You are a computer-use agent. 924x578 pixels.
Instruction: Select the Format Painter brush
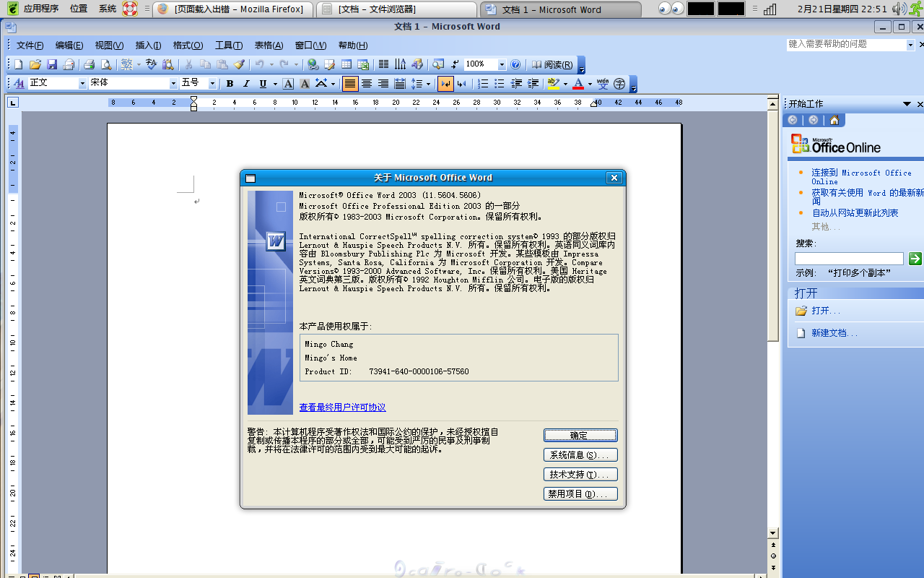[x=239, y=64]
